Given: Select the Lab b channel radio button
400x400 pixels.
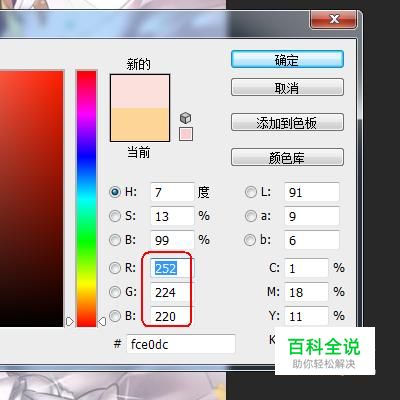Looking at the screenshot, I should [x=251, y=240].
